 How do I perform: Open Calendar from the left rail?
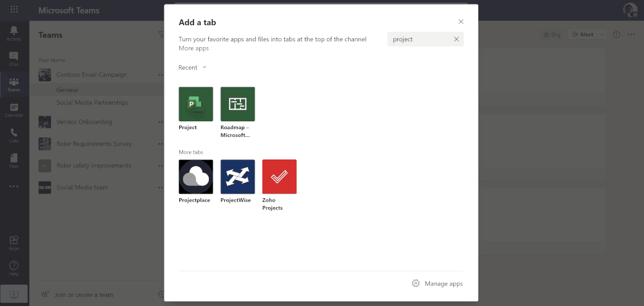14,110
